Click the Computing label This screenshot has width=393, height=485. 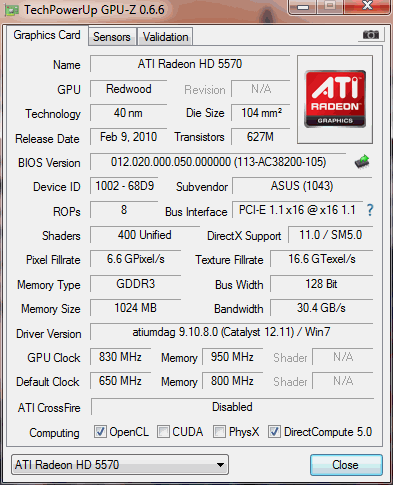click(x=55, y=433)
